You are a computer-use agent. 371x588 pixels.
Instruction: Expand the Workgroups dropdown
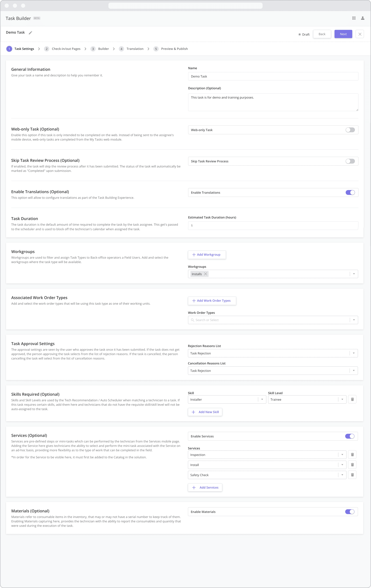pyautogui.click(x=354, y=274)
